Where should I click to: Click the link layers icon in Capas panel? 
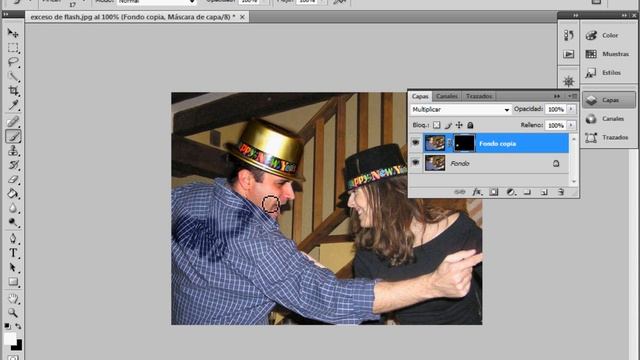tap(460, 192)
